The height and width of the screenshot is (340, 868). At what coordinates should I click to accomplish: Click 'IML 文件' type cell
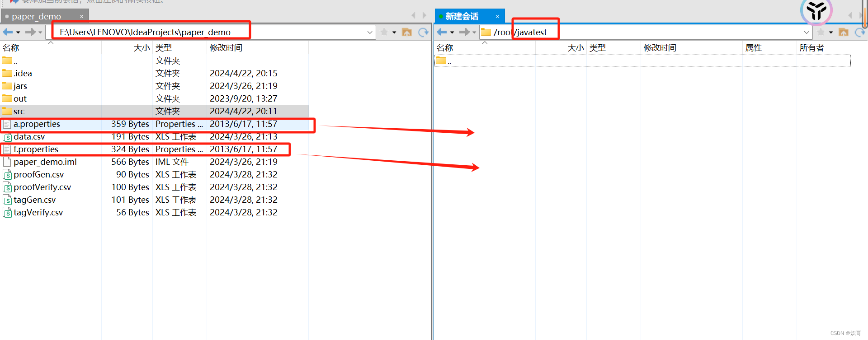point(172,162)
